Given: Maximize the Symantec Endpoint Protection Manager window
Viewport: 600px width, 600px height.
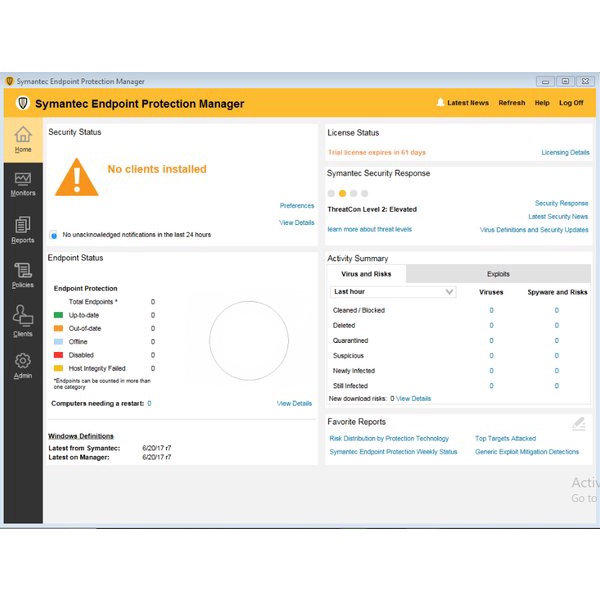Looking at the screenshot, I should click(565, 81).
